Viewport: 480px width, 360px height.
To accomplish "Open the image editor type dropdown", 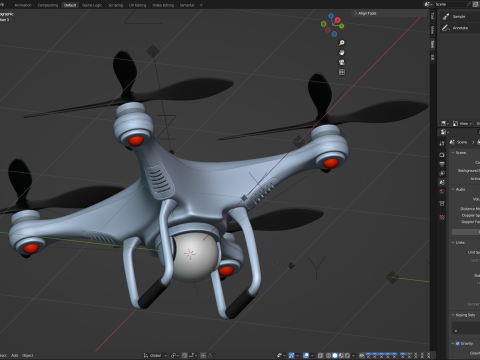I will 445,124.
